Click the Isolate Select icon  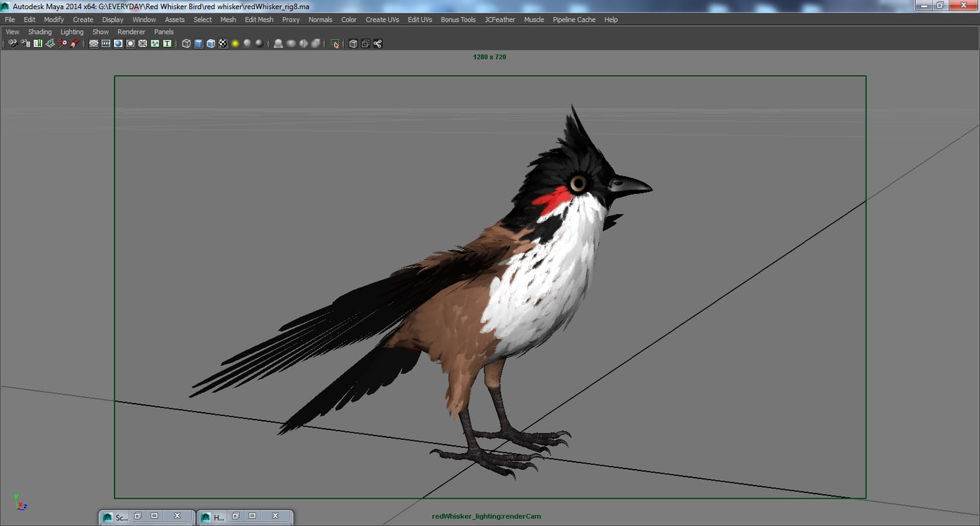point(335,44)
